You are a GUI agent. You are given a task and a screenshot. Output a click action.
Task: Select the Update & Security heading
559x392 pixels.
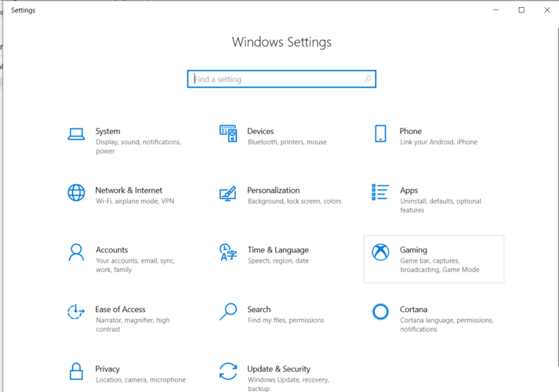(x=279, y=369)
